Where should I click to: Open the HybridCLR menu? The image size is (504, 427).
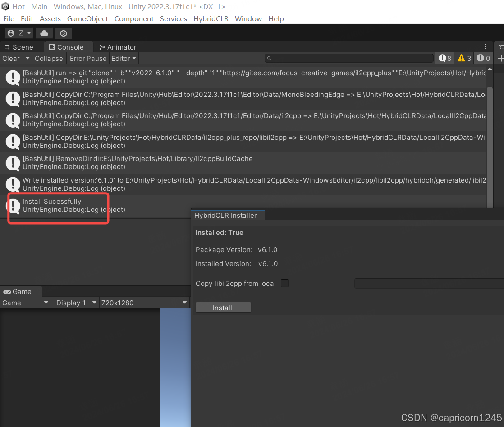click(x=211, y=18)
